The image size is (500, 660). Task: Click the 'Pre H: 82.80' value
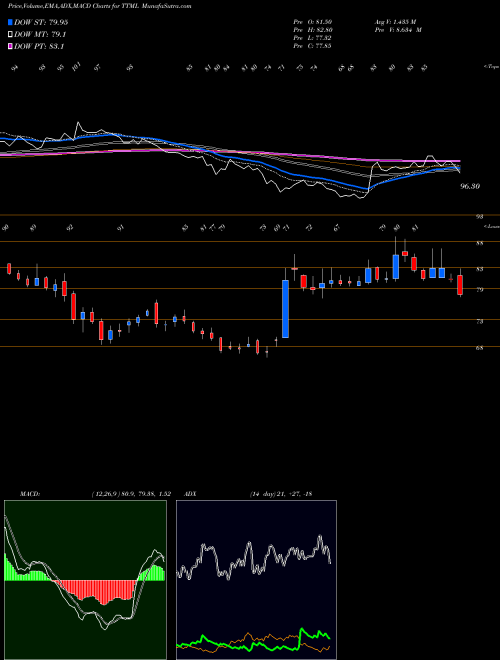pyautogui.click(x=312, y=30)
